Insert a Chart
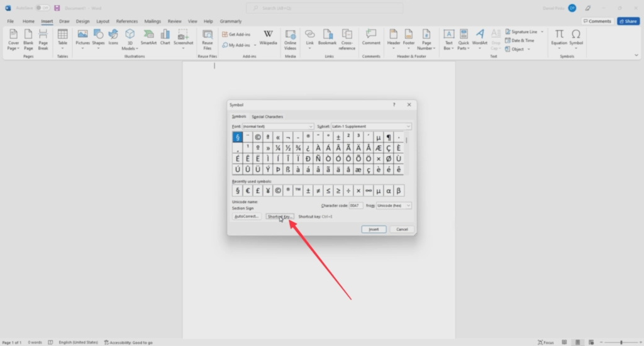Screen dimensions: 644x346 [x=165, y=38]
